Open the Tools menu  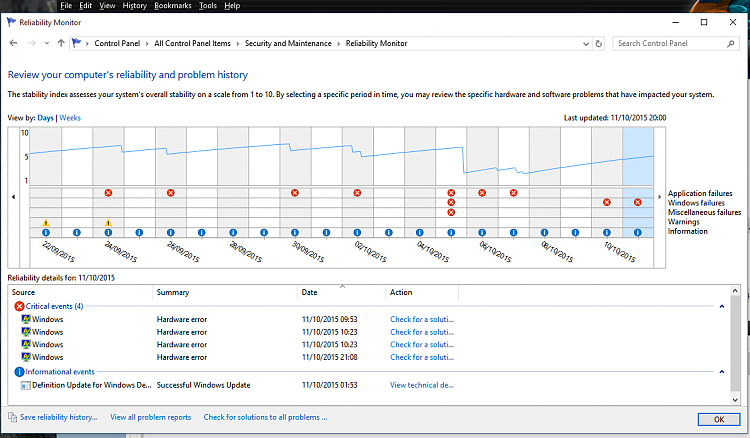coord(208,5)
